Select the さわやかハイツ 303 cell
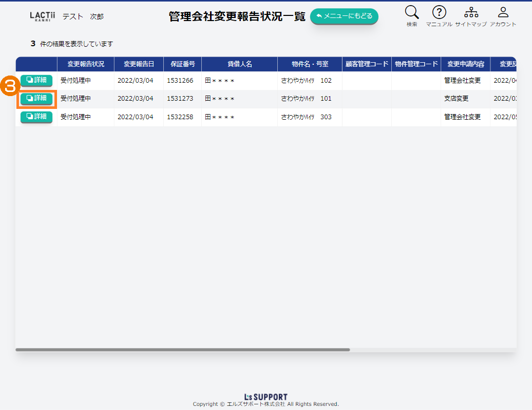The image size is (532, 410). pos(306,117)
